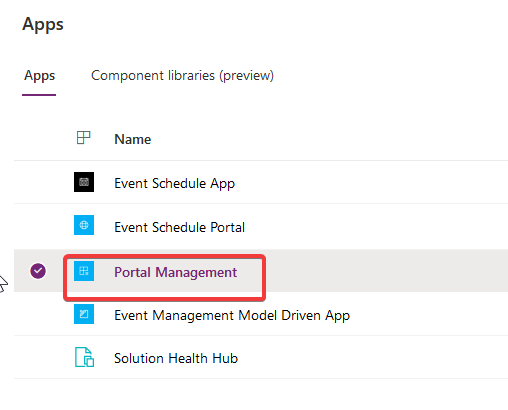Open the Event Schedule App
This screenshot has width=508, height=410.
click(174, 184)
